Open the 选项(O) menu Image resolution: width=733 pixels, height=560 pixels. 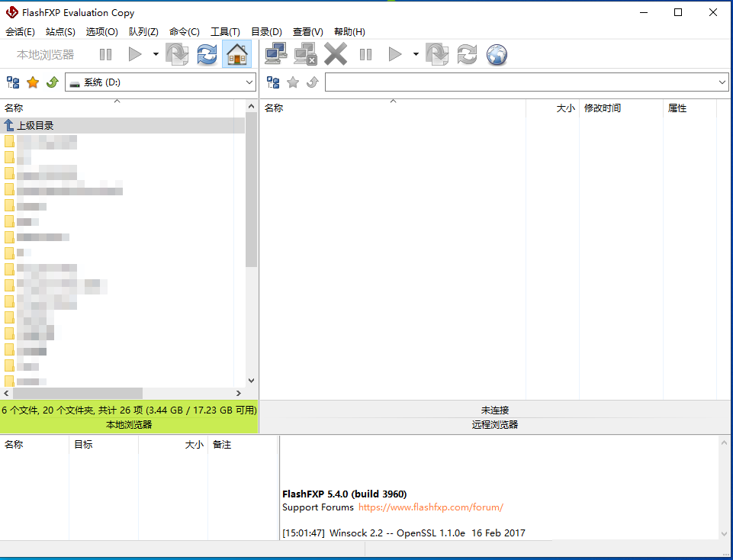point(102,32)
